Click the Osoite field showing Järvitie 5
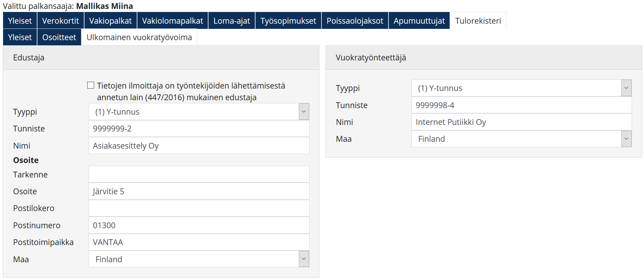 pyautogui.click(x=199, y=192)
